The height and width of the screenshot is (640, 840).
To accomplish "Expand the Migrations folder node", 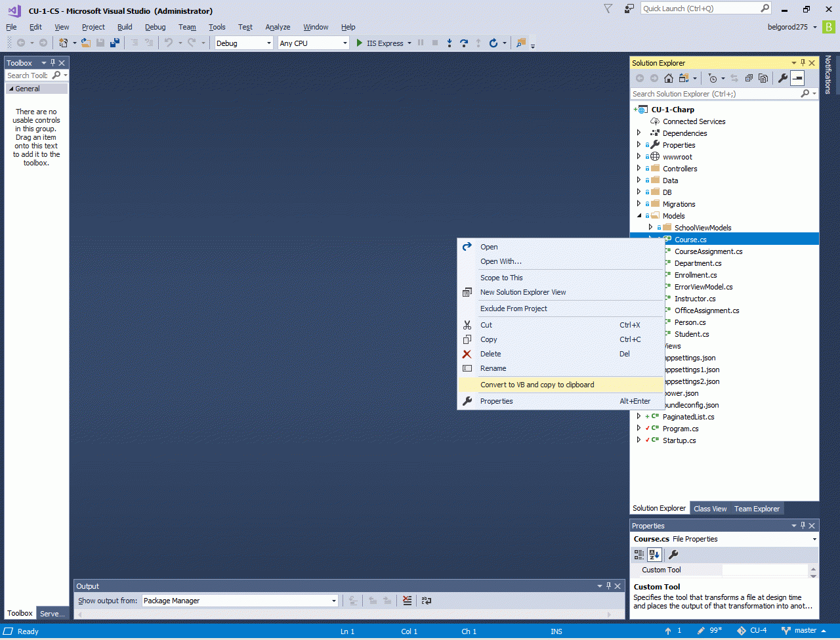I will [x=639, y=204].
